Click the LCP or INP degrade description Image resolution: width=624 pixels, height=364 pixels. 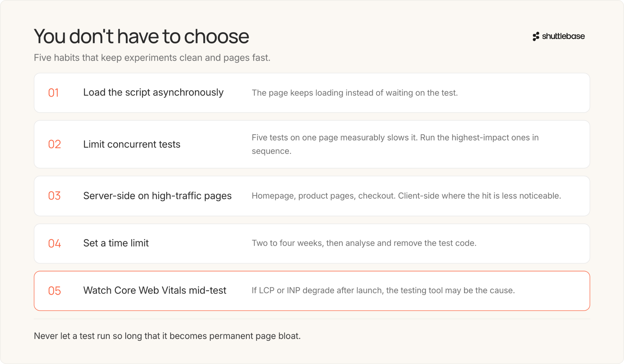point(383,291)
